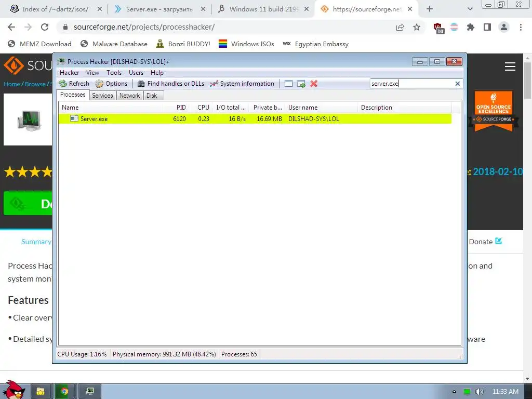The height and width of the screenshot is (399, 532).
Task: Open MEMZ Download bookmark
Action: click(x=39, y=44)
